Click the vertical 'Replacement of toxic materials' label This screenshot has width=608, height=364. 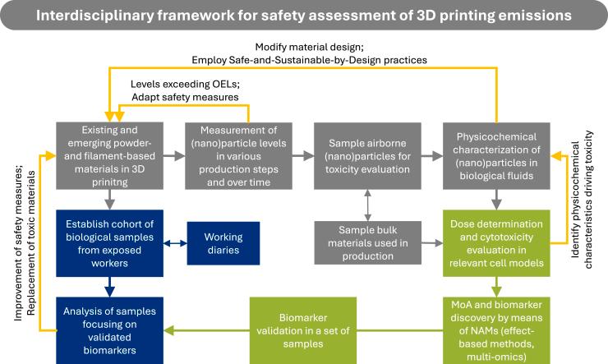(31, 243)
